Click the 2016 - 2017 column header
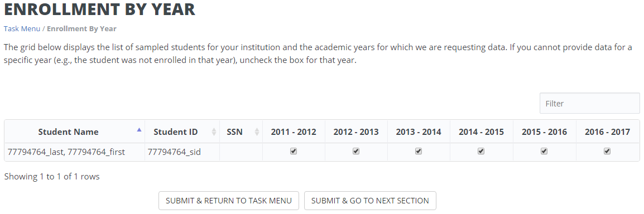Viewport: 644px width, 214px height. [607, 132]
